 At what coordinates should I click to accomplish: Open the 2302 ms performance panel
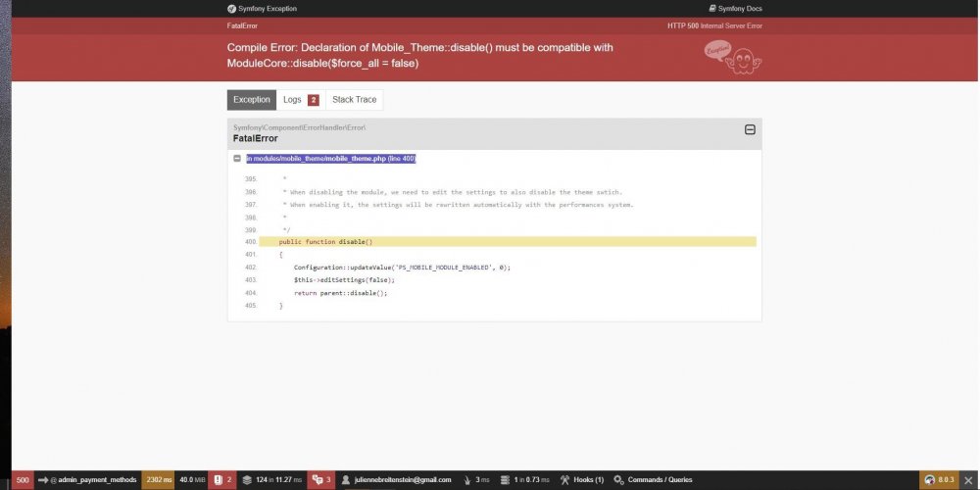(158, 480)
